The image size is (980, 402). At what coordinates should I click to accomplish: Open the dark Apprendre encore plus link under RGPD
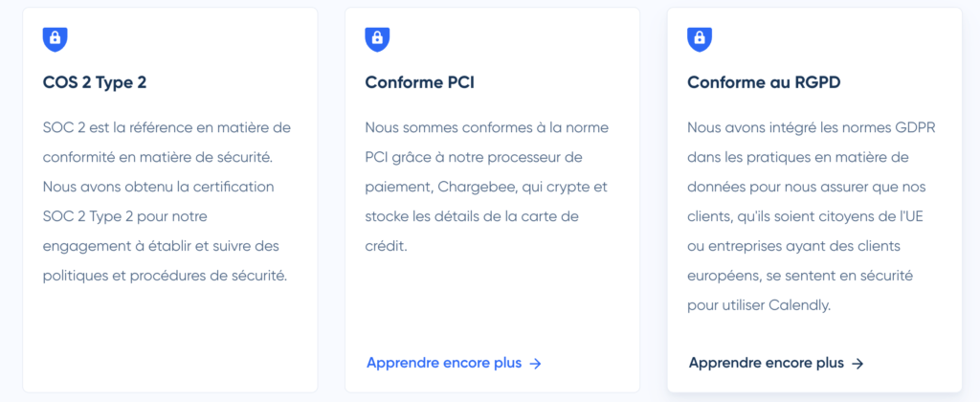click(x=766, y=363)
